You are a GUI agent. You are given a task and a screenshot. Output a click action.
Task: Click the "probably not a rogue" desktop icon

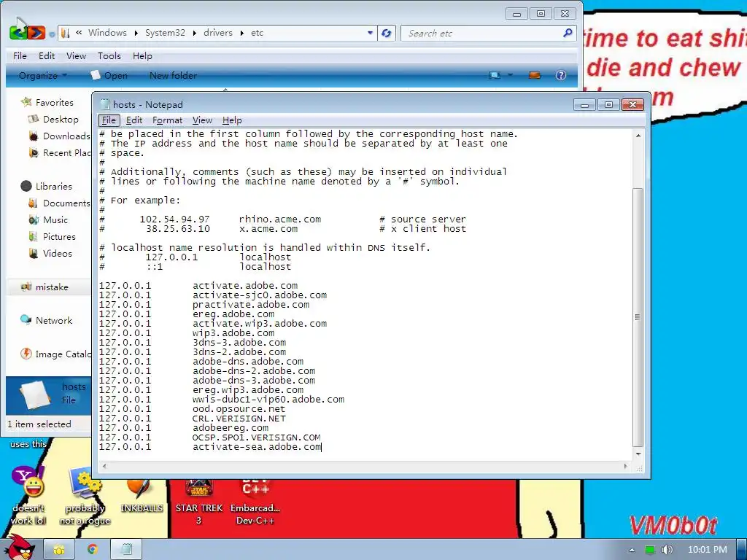85,495
